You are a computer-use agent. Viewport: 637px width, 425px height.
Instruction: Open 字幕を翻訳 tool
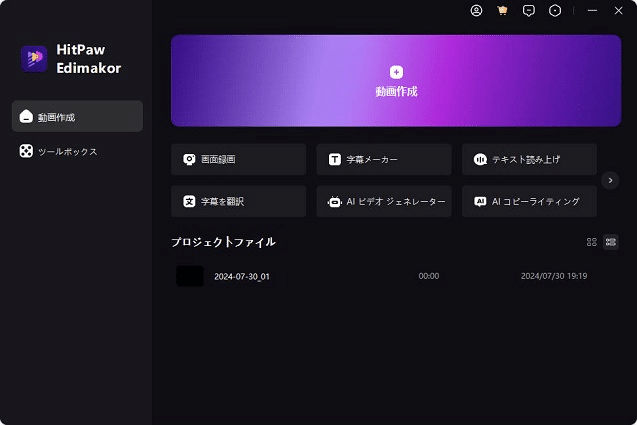point(238,201)
